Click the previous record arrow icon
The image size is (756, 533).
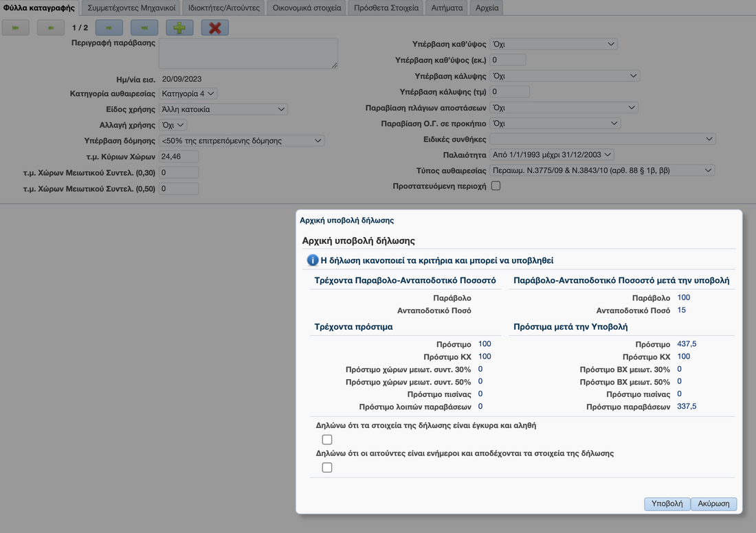(x=51, y=27)
